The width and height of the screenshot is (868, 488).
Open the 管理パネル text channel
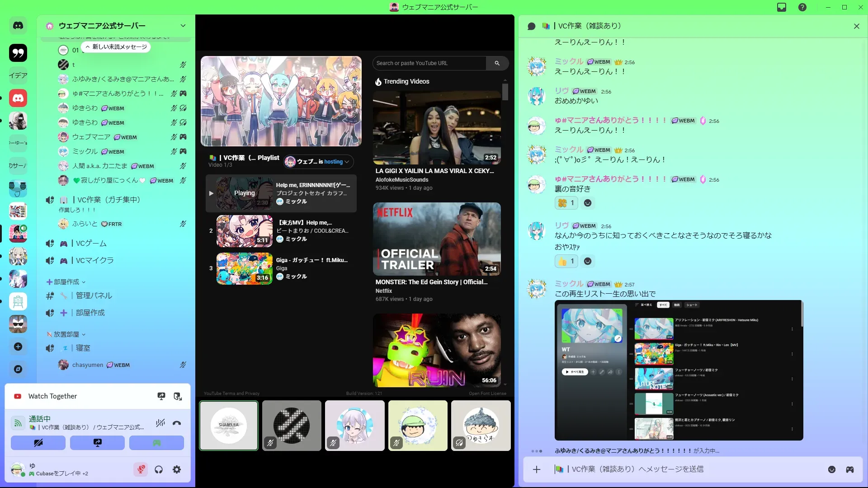pos(94,296)
